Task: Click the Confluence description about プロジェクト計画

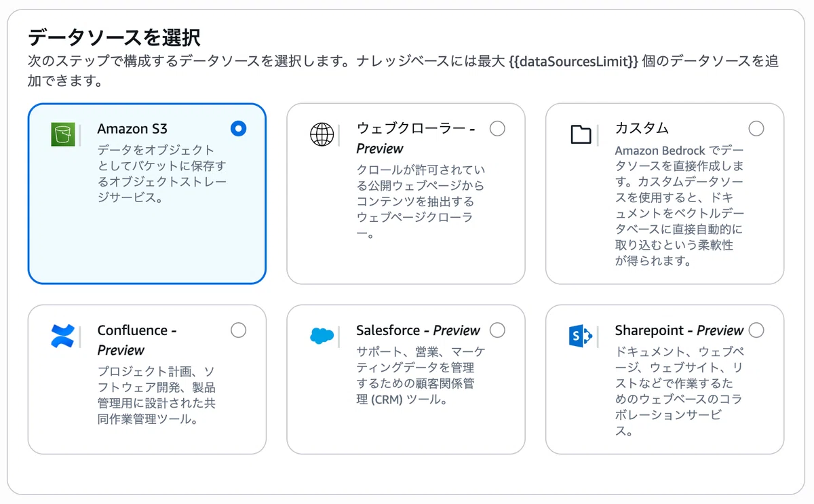Action: 157,395
